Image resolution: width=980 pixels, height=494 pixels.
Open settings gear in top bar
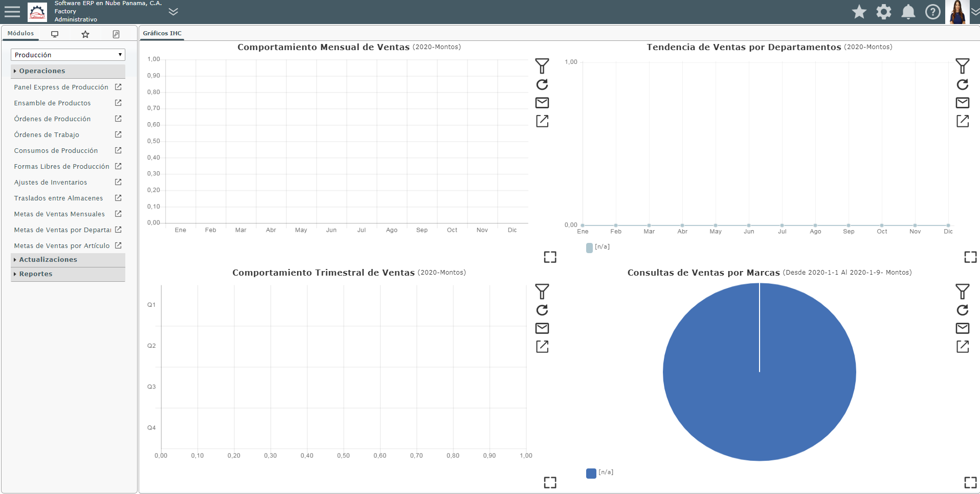[883, 12]
